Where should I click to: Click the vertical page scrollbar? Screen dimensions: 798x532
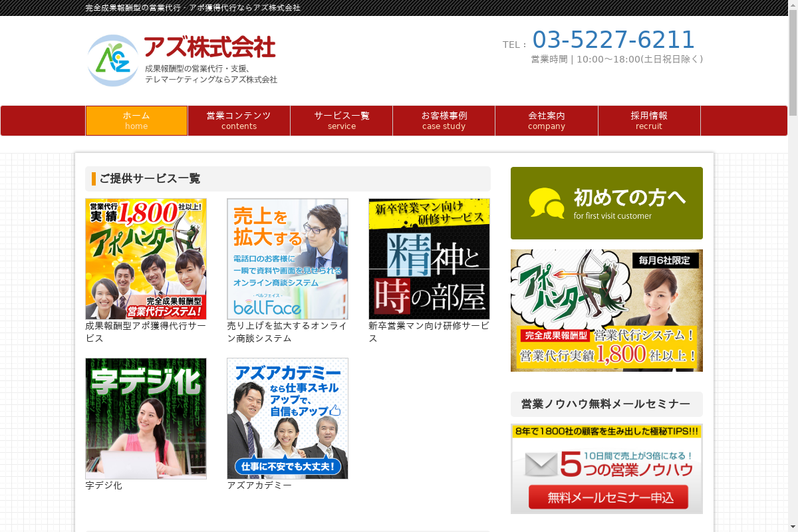pos(793,266)
